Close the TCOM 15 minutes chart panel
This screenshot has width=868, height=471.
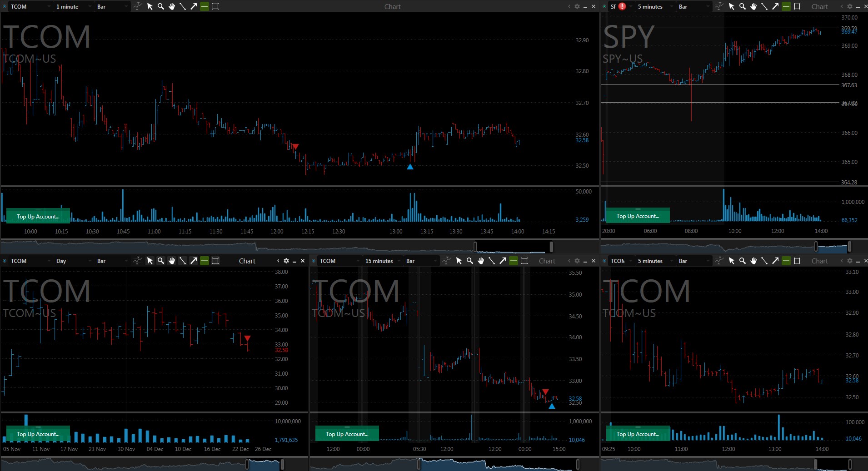pos(593,261)
